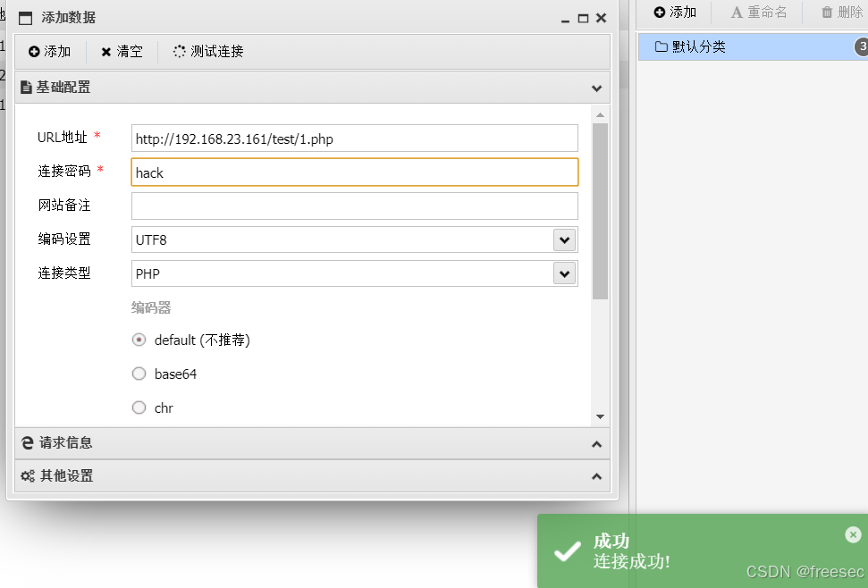Select the base64 encoder radio button
This screenshot has height=588, width=868.
[139, 374]
